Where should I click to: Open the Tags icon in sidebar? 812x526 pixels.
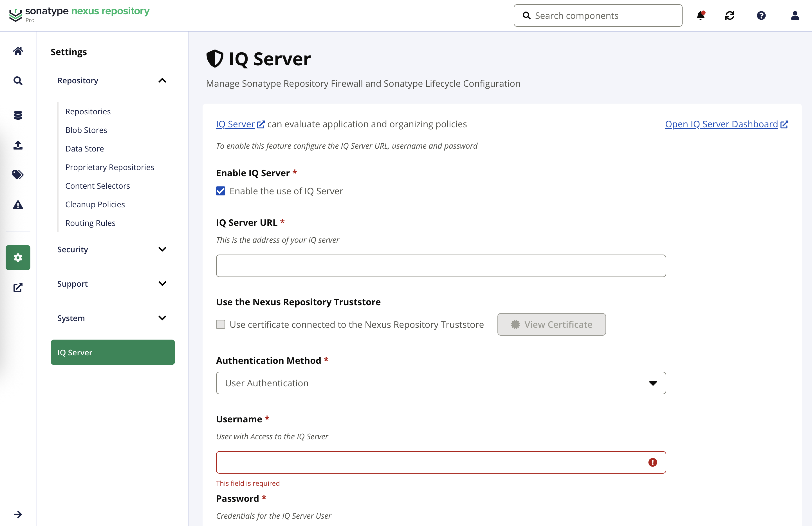(x=18, y=175)
